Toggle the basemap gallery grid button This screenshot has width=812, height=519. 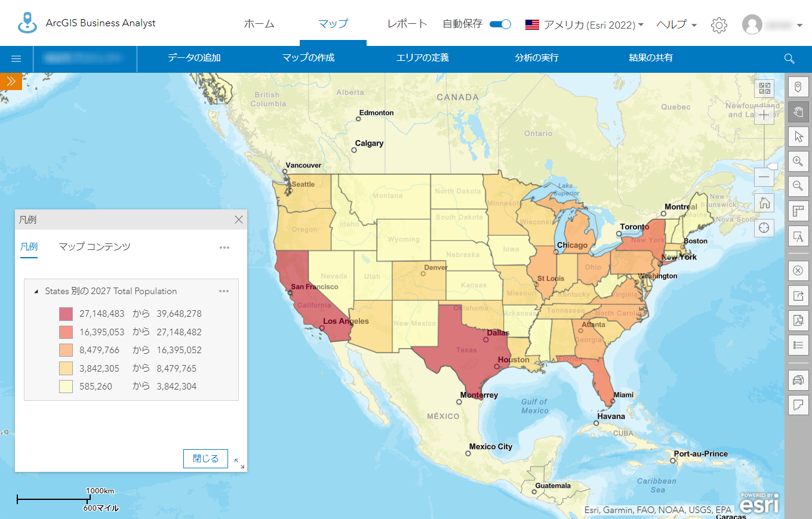click(764, 89)
